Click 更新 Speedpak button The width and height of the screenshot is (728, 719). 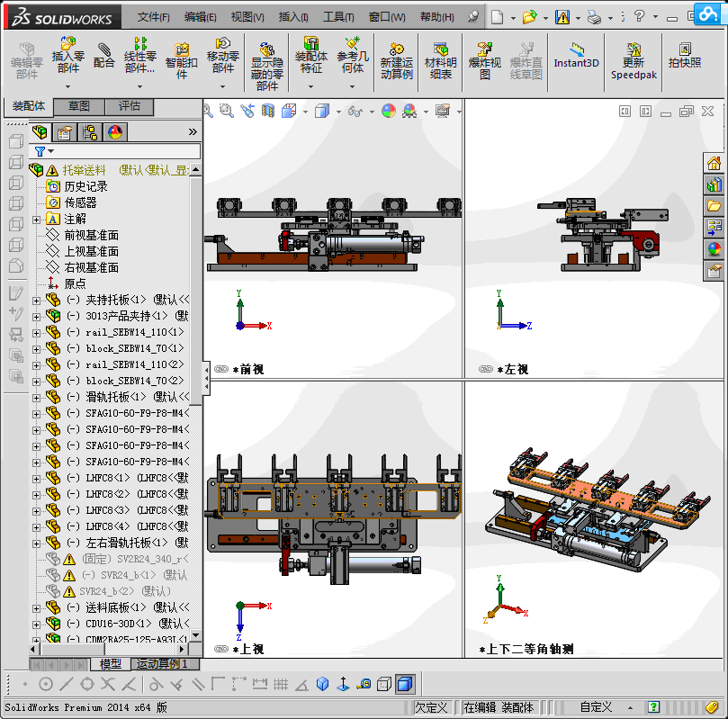(634, 60)
